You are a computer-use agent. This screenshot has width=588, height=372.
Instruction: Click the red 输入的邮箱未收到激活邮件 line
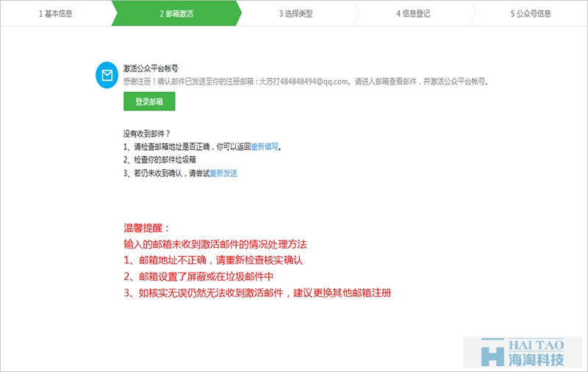[215, 244]
